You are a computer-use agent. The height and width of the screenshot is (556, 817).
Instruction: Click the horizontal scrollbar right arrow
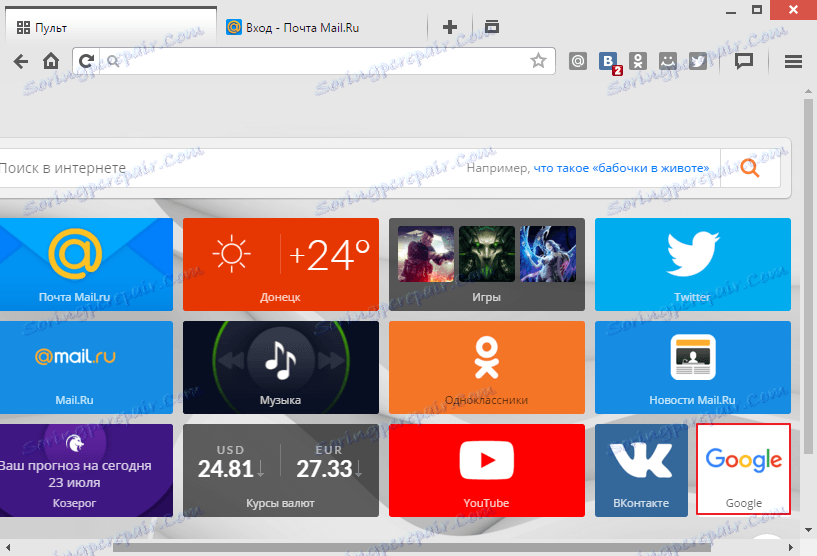click(790, 548)
